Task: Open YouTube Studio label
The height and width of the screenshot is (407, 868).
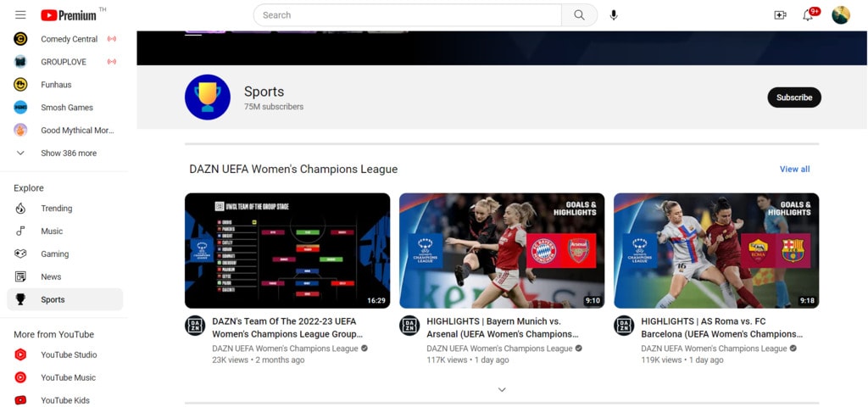Action: click(69, 354)
